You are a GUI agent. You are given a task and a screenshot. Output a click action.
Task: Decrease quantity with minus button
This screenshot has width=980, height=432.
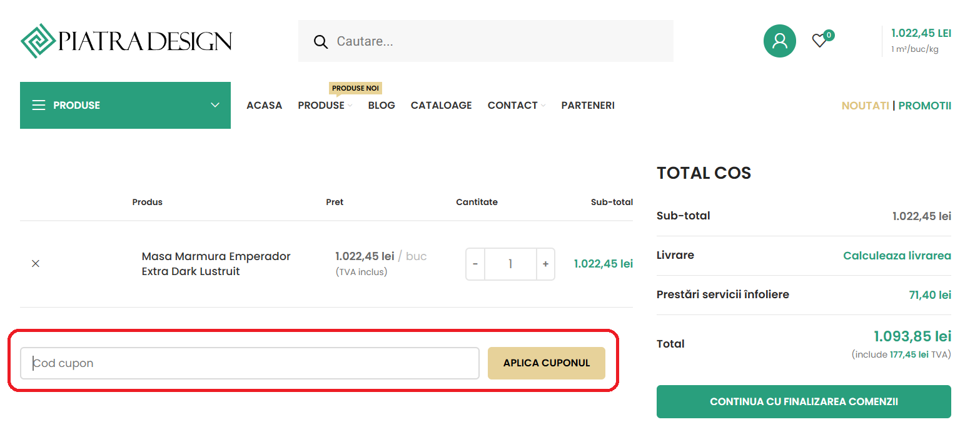(x=475, y=264)
